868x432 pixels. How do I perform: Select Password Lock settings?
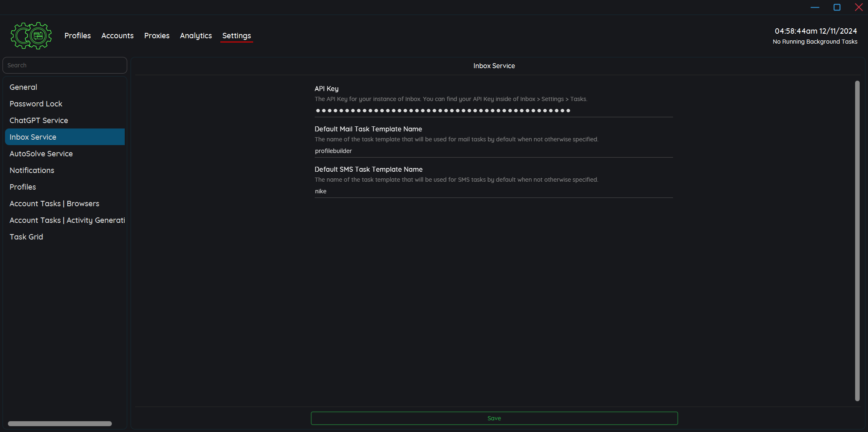tap(36, 104)
